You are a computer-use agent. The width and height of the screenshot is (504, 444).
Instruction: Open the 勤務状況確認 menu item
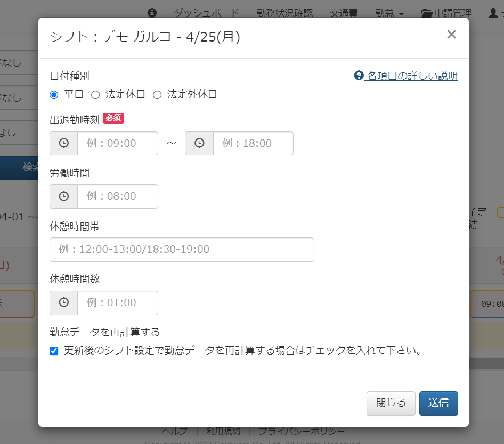click(x=284, y=13)
